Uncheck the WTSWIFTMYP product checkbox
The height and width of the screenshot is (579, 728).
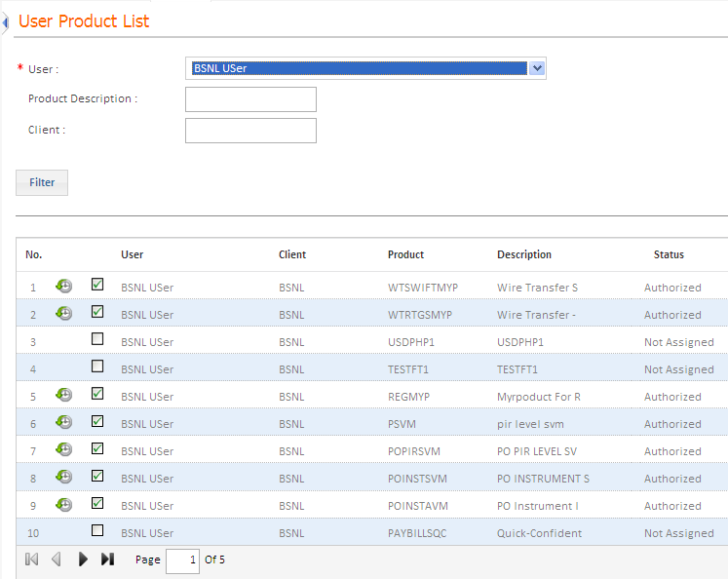[97, 285]
